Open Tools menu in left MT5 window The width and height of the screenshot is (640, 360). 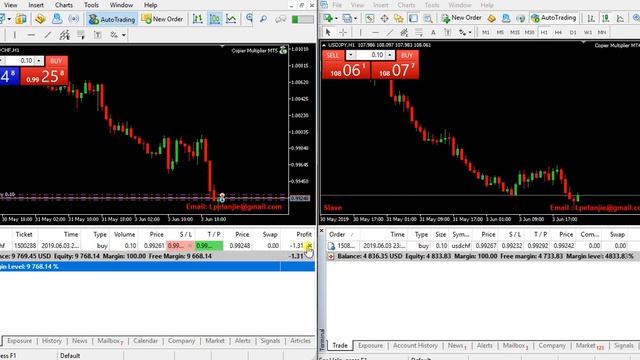pyautogui.click(x=91, y=5)
